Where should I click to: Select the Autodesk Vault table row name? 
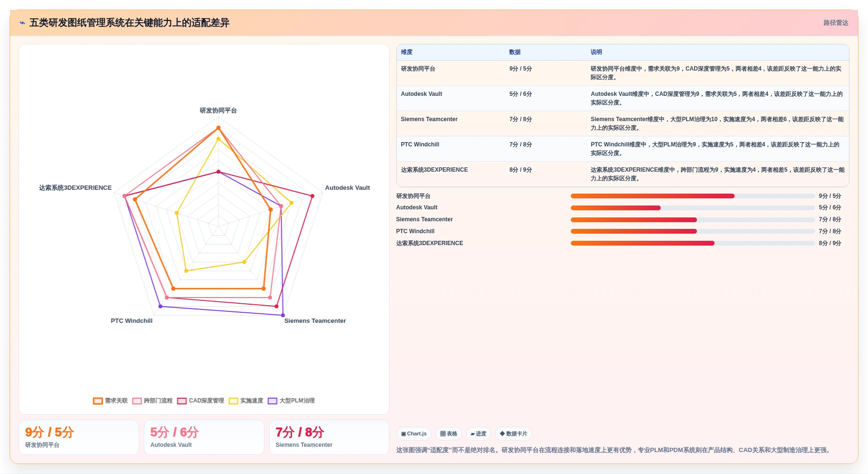(x=422, y=94)
